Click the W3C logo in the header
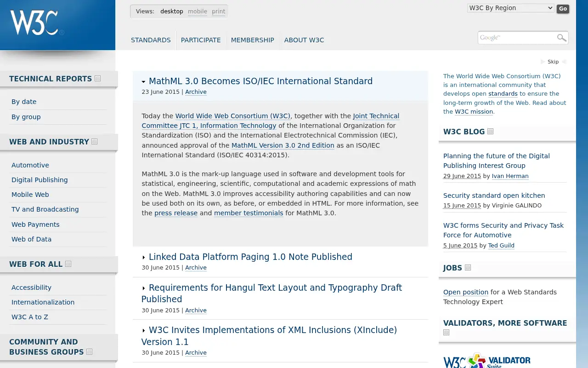 tap(37, 23)
